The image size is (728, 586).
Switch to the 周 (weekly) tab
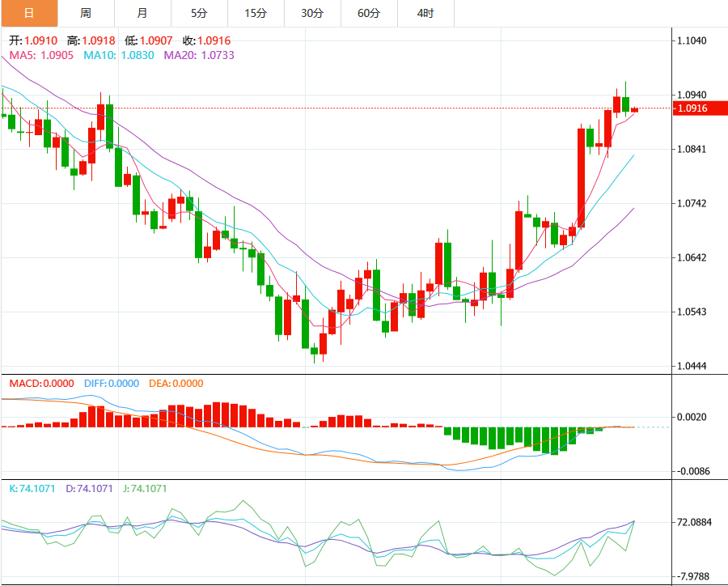[x=86, y=13]
